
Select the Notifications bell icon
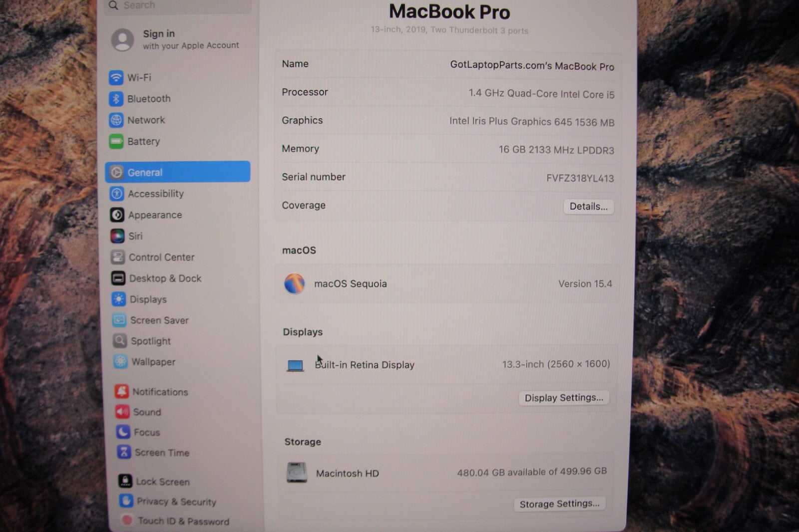click(121, 392)
